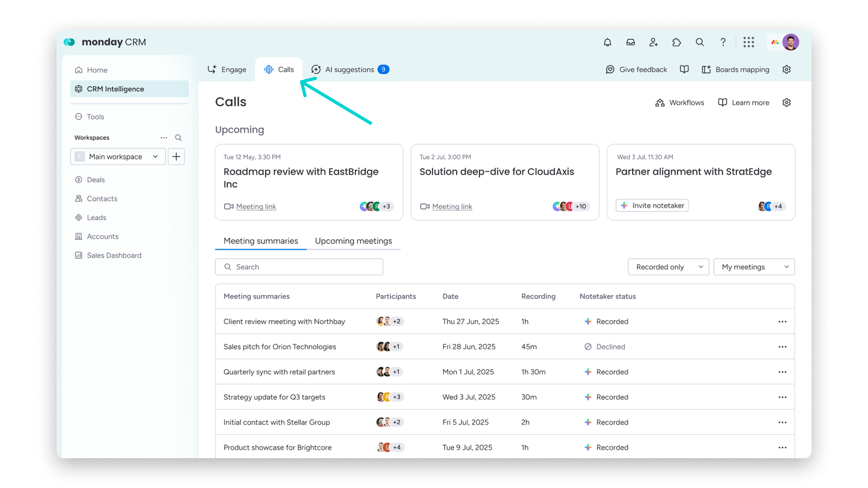
Task: Click the Give feedback button
Action: (636, 69)
